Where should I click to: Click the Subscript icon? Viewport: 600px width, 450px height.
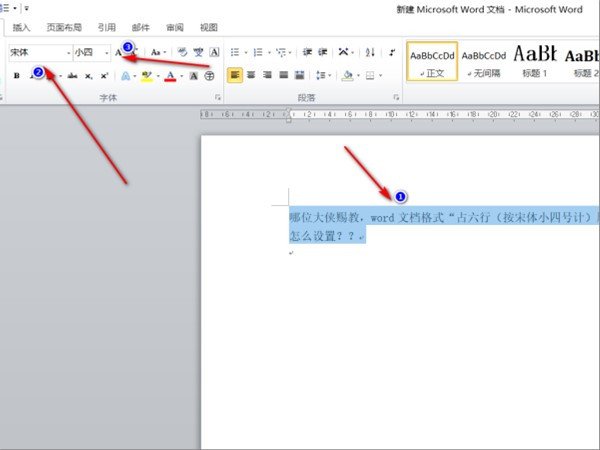(89, 75)
